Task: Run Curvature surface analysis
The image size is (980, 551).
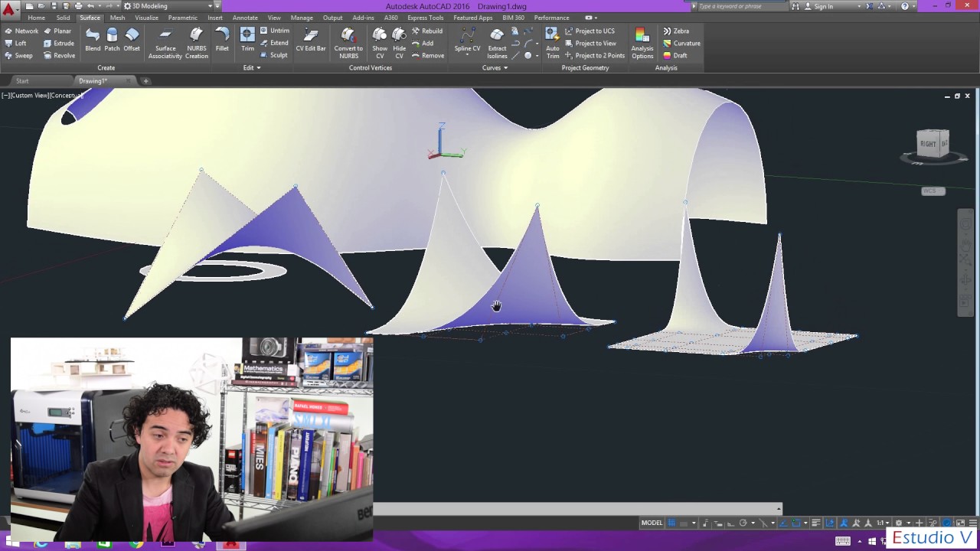Action: click(681, 44)
